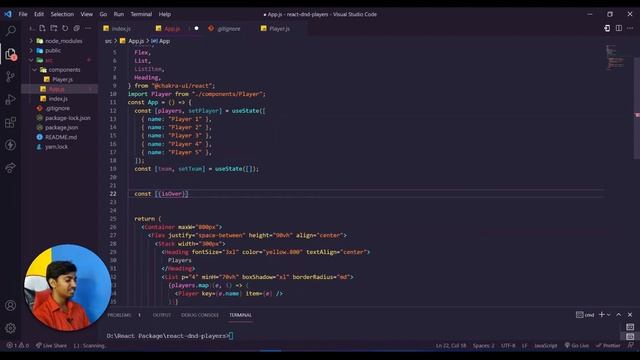Click Prettier in status bar
This screenshot has width=640, height=360.
click(608, 345)
